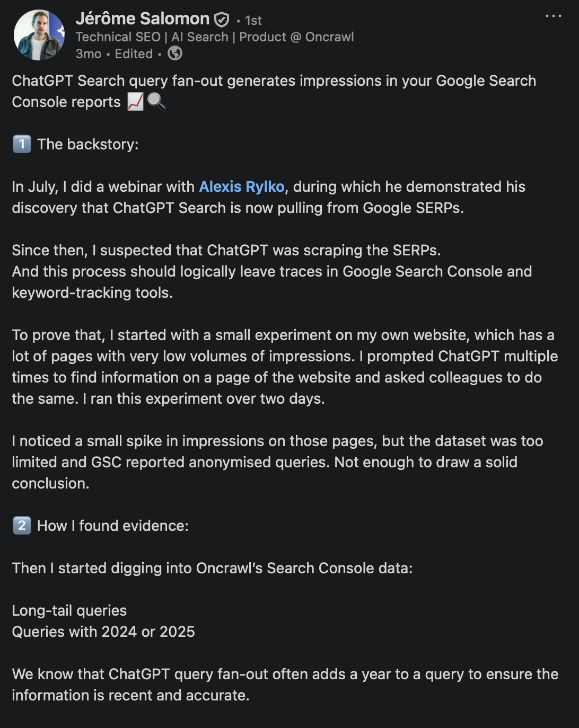Click the 'Long-tail queries' line

pos(69,610)
